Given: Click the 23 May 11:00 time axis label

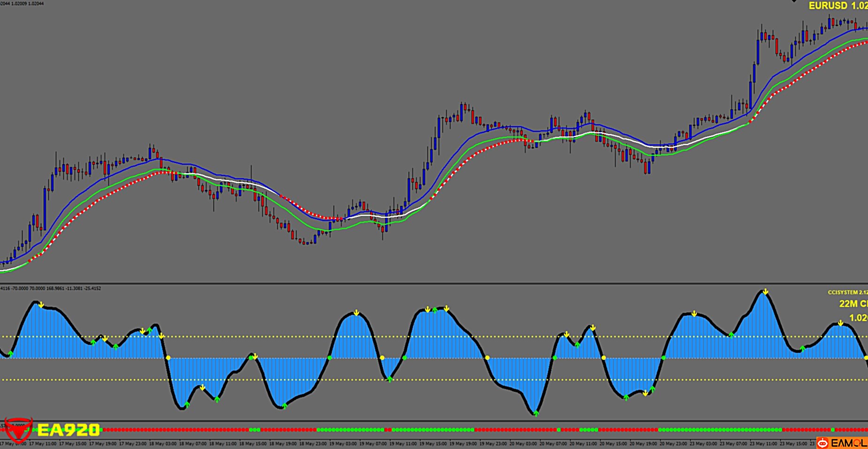Looking at the screenshot, I should (x=762, y=443).
